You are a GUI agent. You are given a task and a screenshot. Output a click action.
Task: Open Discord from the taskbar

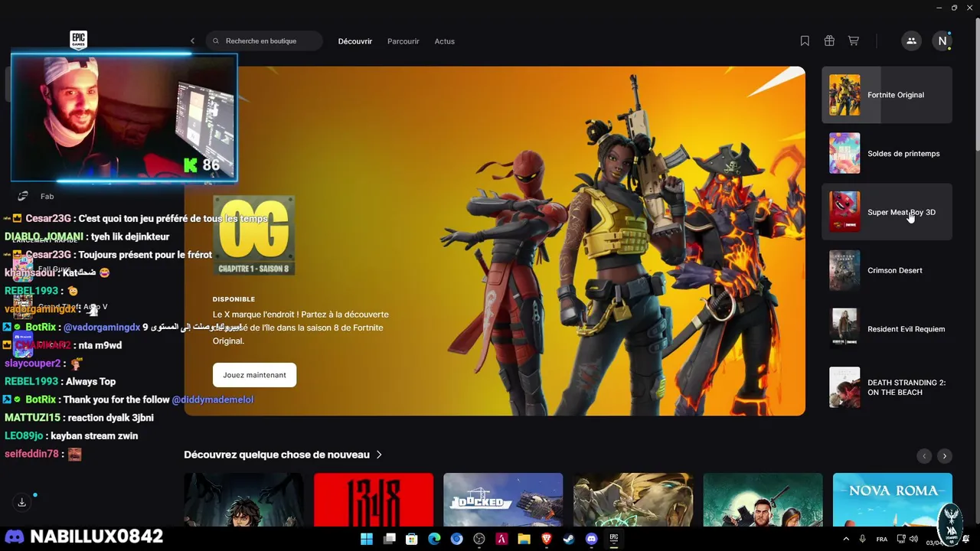coord(591,539)
